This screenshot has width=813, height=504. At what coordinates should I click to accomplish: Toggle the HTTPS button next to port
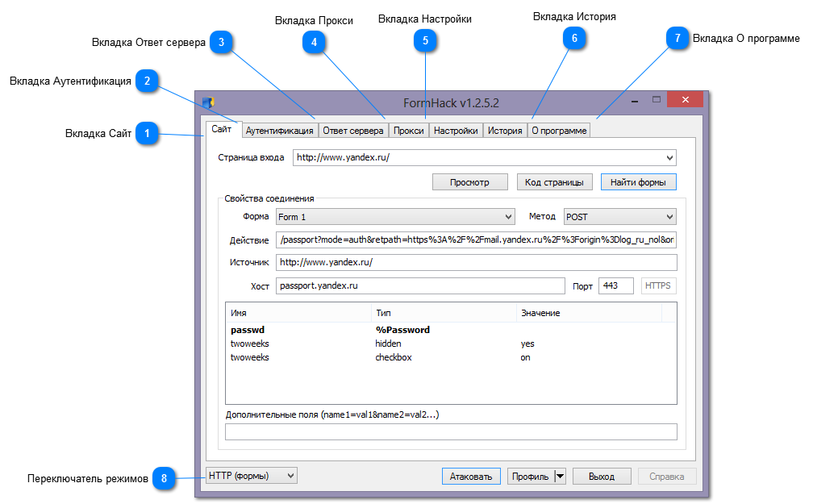pos(658,285)
